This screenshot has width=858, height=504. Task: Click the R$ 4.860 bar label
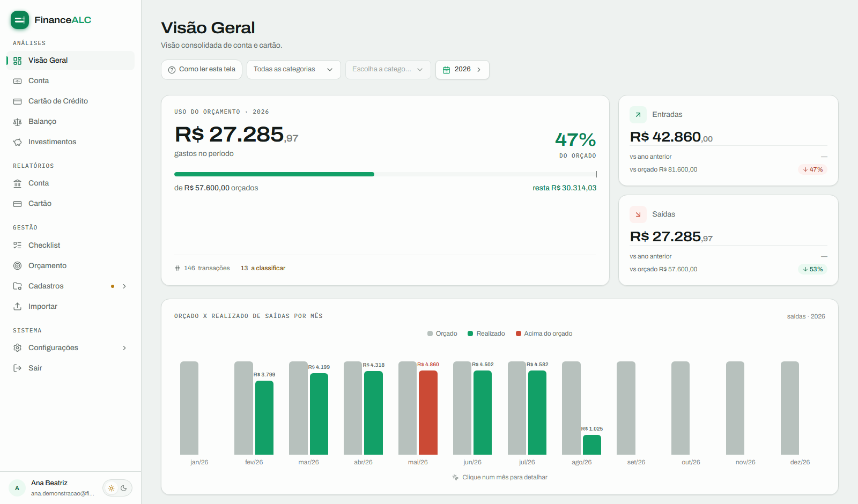point(428,365)
